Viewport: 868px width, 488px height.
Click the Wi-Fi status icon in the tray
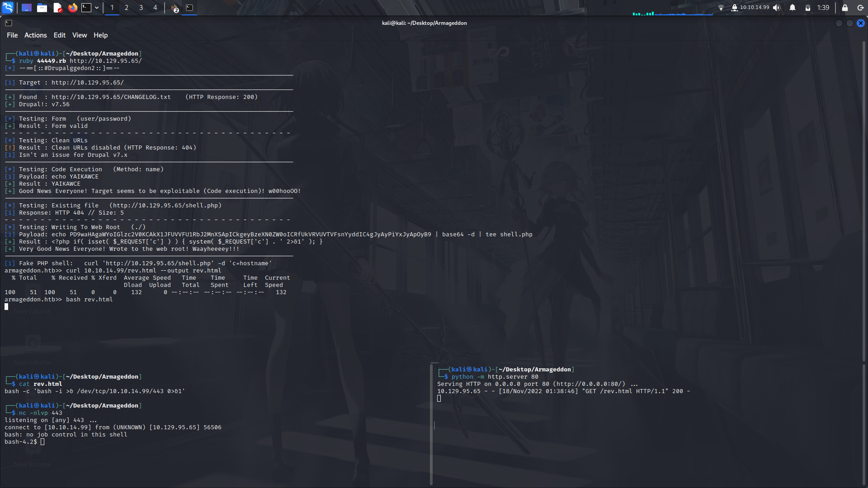click(722, 7)
